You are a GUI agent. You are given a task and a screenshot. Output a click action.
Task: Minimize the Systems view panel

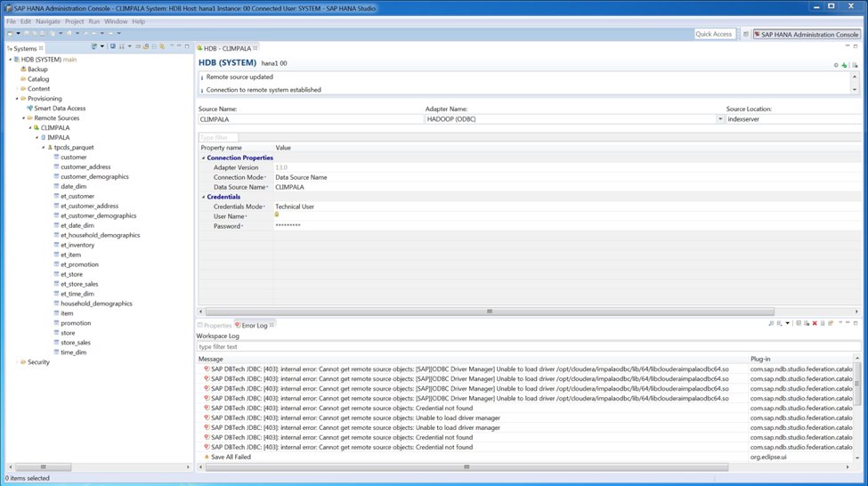coord(179,46)
